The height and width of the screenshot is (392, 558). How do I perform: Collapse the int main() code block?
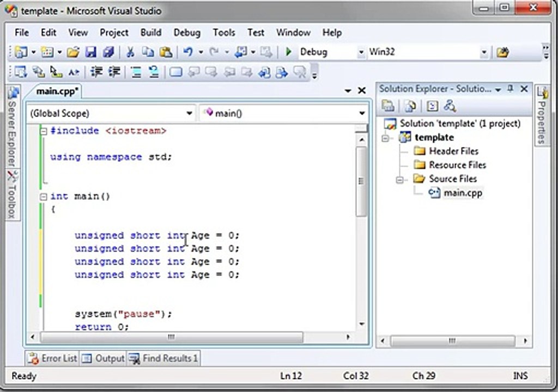[x=44, y=197]
